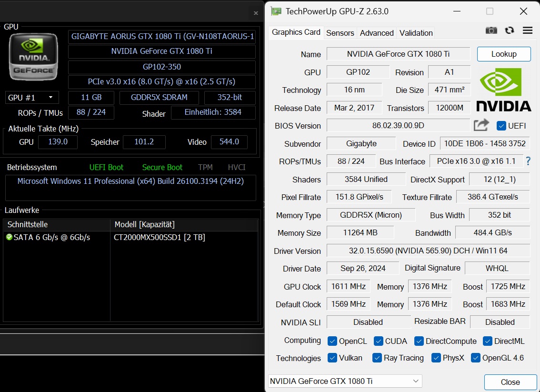The height and width of the screenshot is (392, 540).
Task: Open the Advanced tab
Action: [376, 33]
